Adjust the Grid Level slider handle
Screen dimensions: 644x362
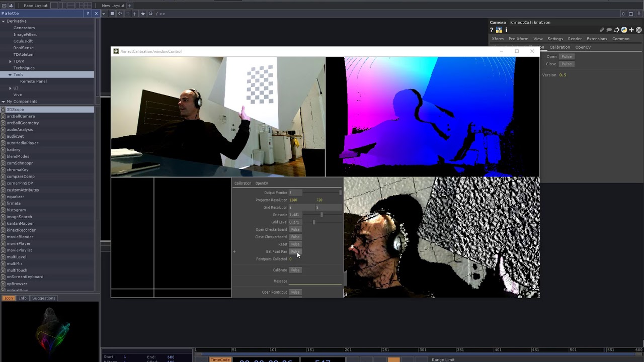[x=314, y=222]
